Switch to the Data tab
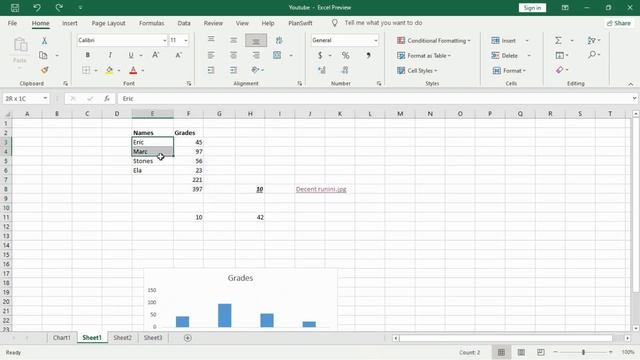The image size is (640, 360). [x=184, y=23]
